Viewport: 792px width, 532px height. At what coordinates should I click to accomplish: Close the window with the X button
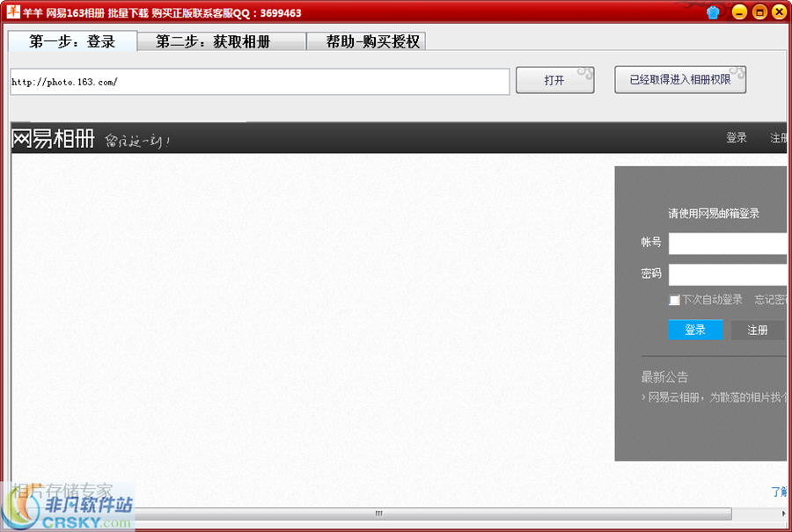point(780,12)
